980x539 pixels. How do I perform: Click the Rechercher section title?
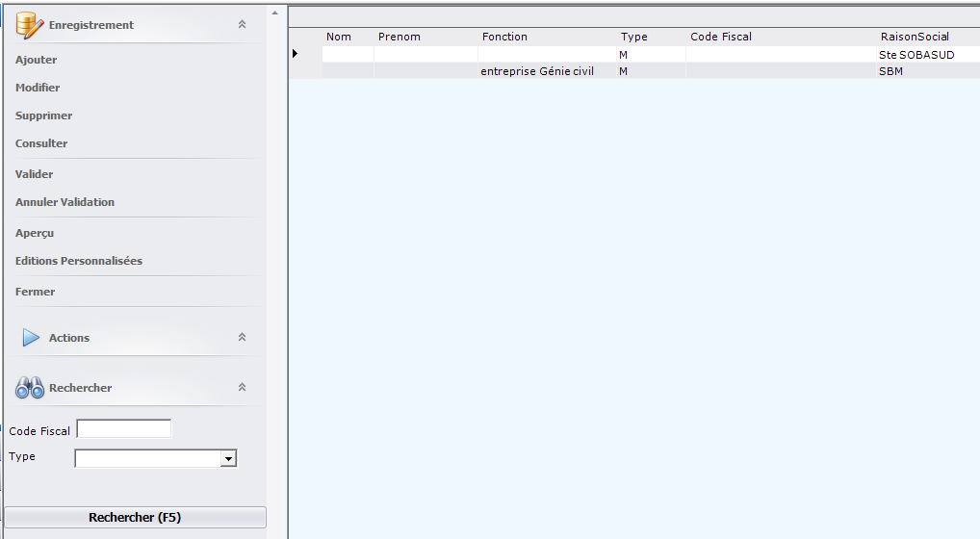pos(81,388)
